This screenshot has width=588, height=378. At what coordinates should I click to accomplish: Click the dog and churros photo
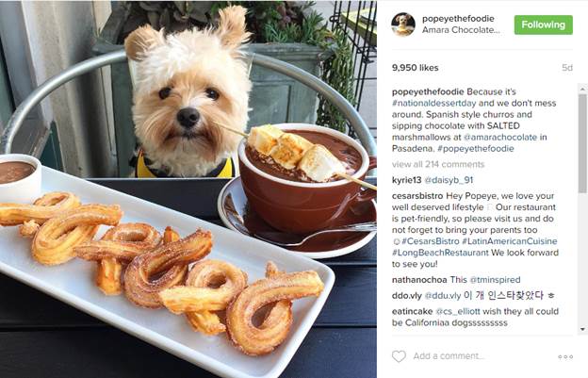point(188,189)
